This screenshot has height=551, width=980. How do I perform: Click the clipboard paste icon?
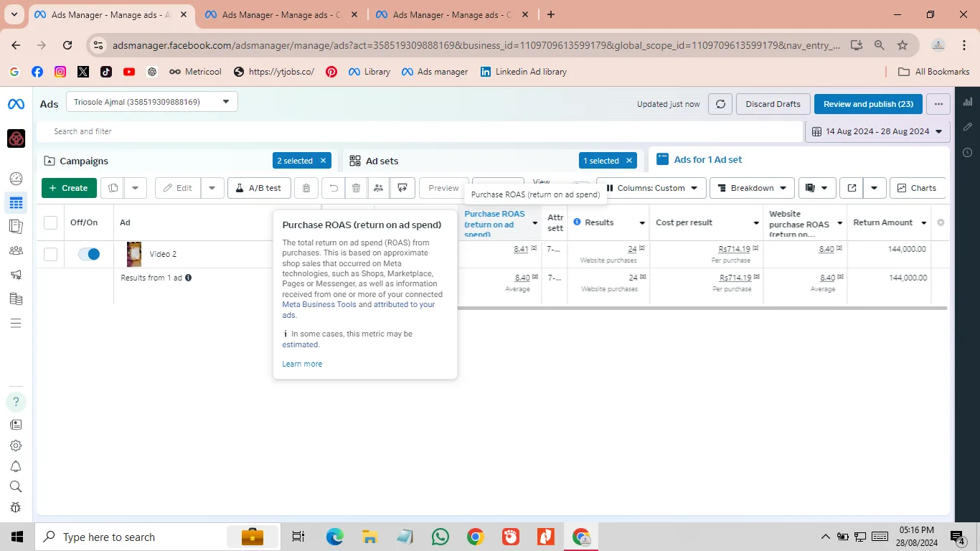[x=306, y=188]
